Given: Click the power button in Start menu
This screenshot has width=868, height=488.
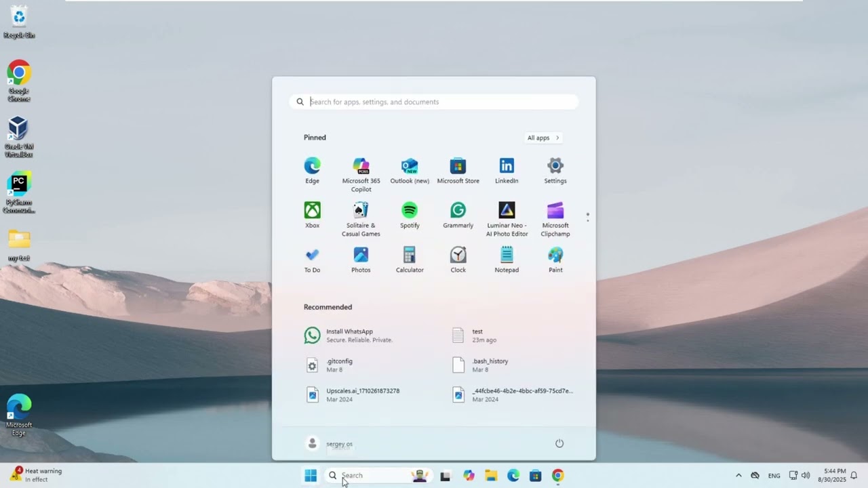Looking at the screenshot, I should (559, 443).
